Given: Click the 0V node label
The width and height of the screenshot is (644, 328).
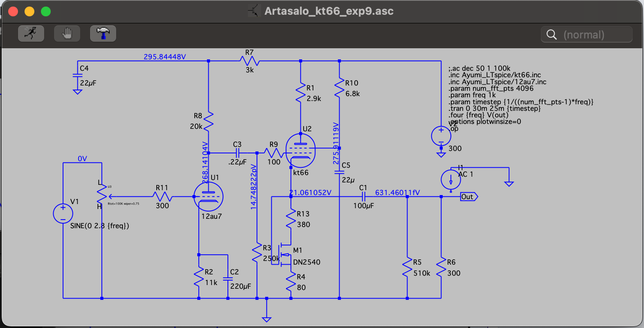Looking at the screenshot, I should [x=82, y=159].
